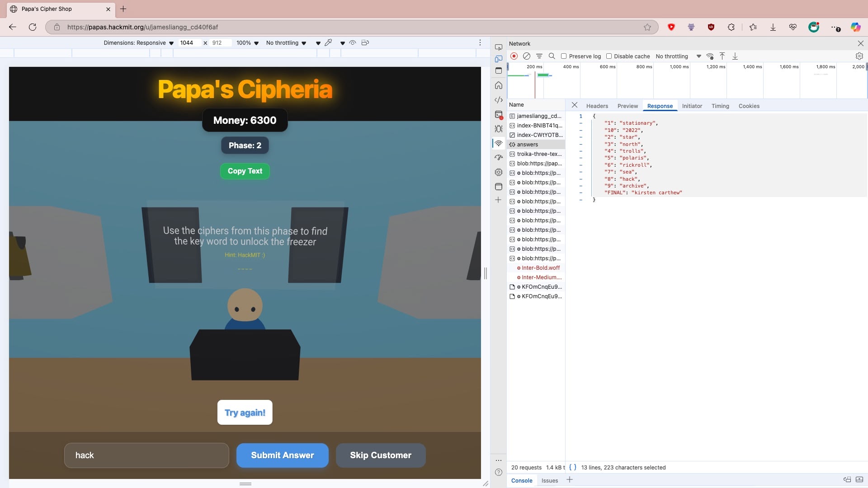Image resolution: width=868 pixels, height=488 pixels.
Task: Open the Dimensions Responsive dropdown
Action: point(138,43)
